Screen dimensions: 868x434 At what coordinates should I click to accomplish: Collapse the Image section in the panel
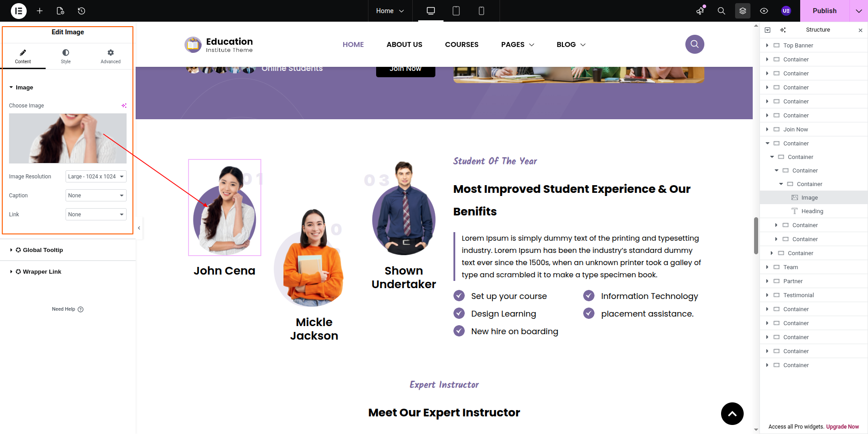tap(21, 88)
